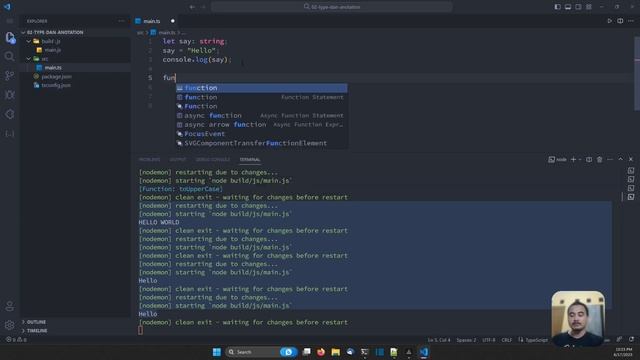The image size is (640, 360).
Task: Click the errors and warnings status indicator
Action: pos(16,340)
